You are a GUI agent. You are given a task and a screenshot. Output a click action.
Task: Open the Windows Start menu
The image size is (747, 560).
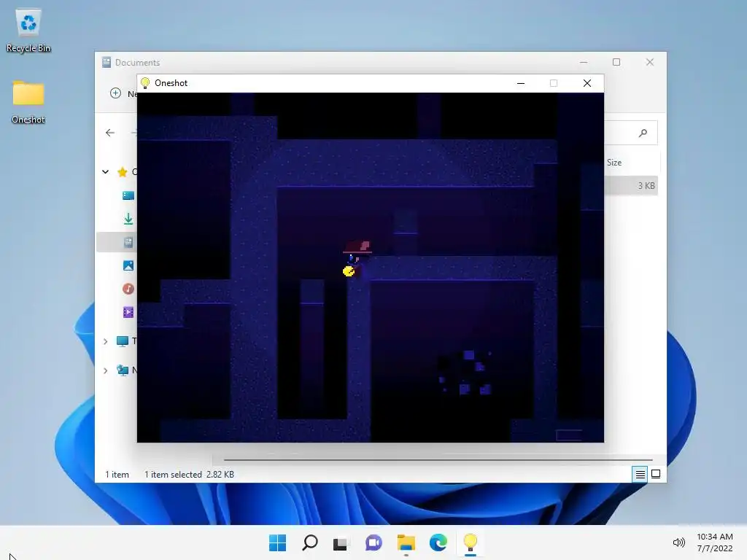tap(277, 542)
